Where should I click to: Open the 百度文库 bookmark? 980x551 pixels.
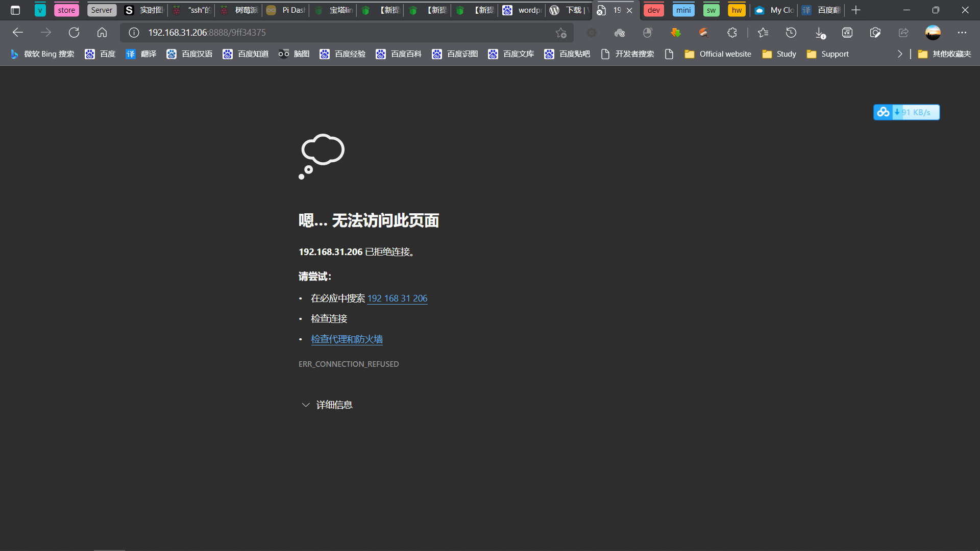511,54
